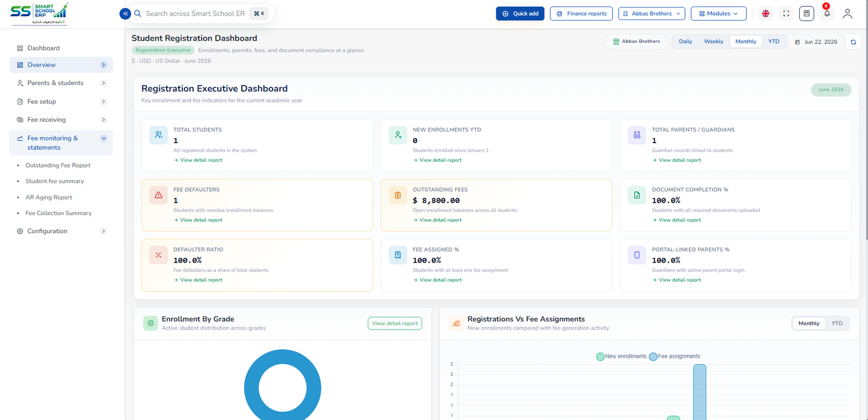Open the calculator icon in the top bar

807,14
